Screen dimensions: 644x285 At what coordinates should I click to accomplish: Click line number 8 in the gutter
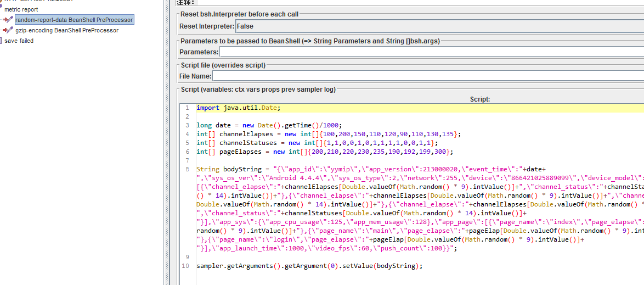coord(187,169)
